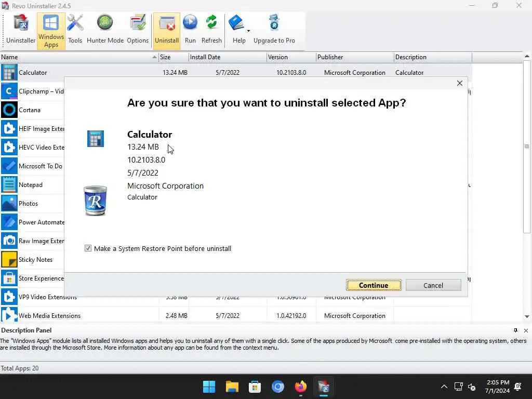
Task: Click Calculator row Microsoft Corporation publisher
Action: pos(354,73)
